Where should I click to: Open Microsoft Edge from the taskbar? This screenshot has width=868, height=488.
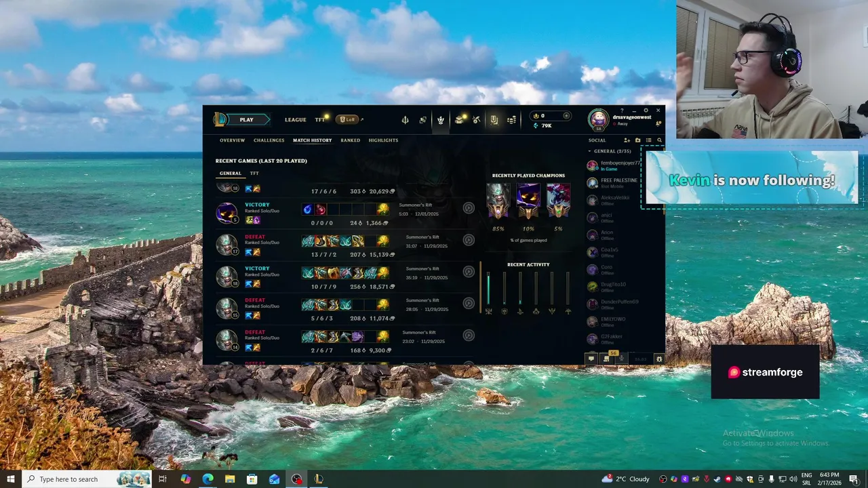(208, 479)
